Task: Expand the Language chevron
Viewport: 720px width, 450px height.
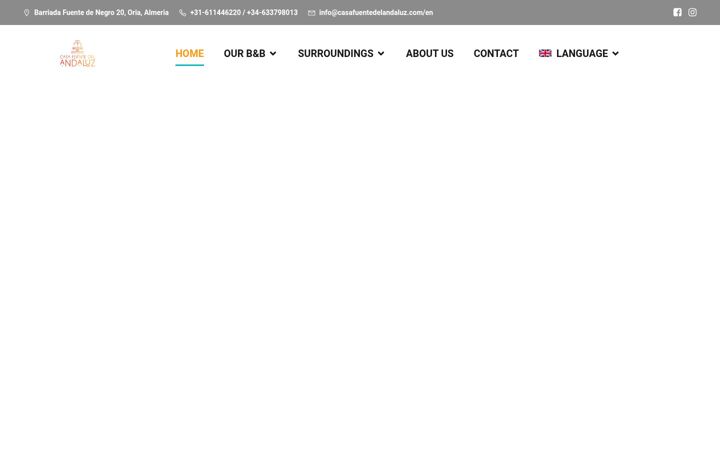Action: (615, 53)
